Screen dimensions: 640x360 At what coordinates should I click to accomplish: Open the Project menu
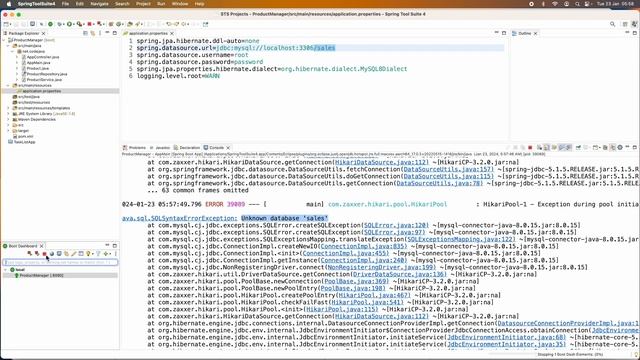click(143, 4)
